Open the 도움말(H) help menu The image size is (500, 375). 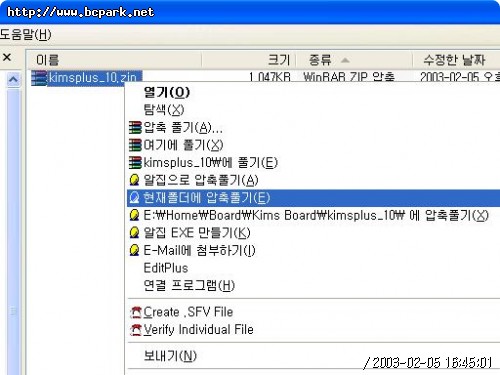point(25,35)
